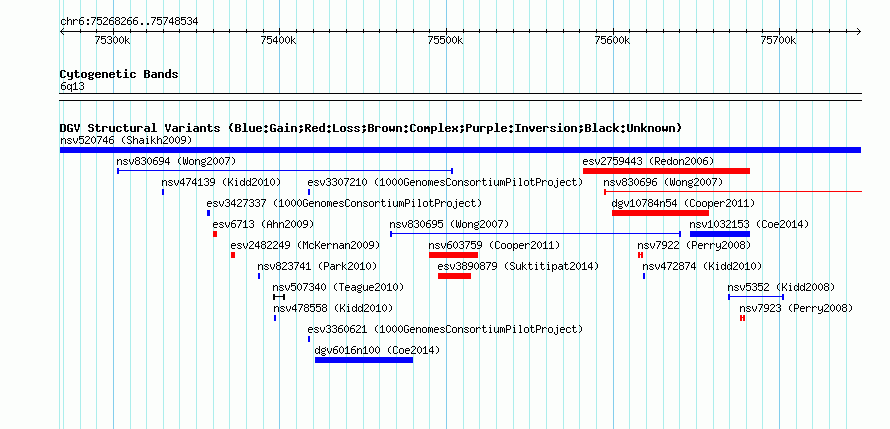Click nsv823741 (Park2010) label
The width and height of the screenshot is (890, 429).
coord(317,266)
